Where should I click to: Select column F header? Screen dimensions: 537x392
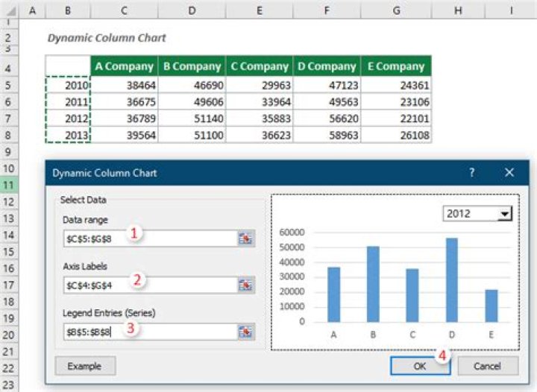tap(327, 10)
